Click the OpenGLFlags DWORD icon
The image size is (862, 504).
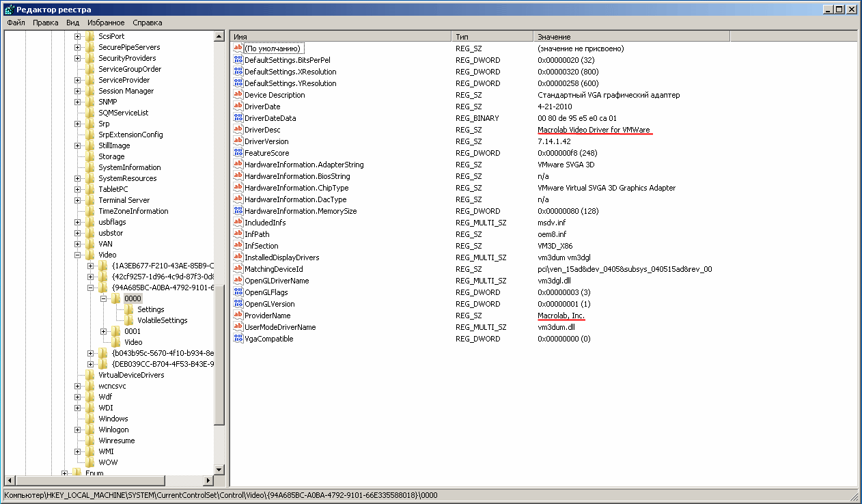238,292
